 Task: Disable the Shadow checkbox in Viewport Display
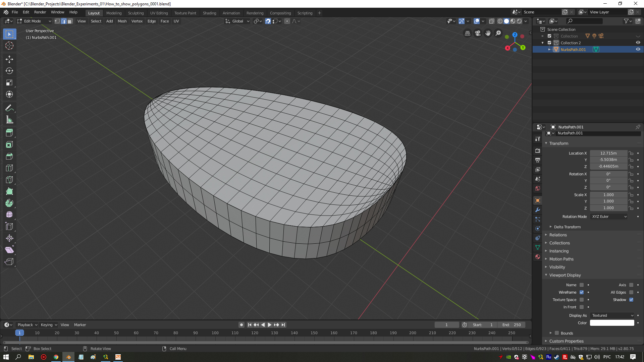(631, 300)
